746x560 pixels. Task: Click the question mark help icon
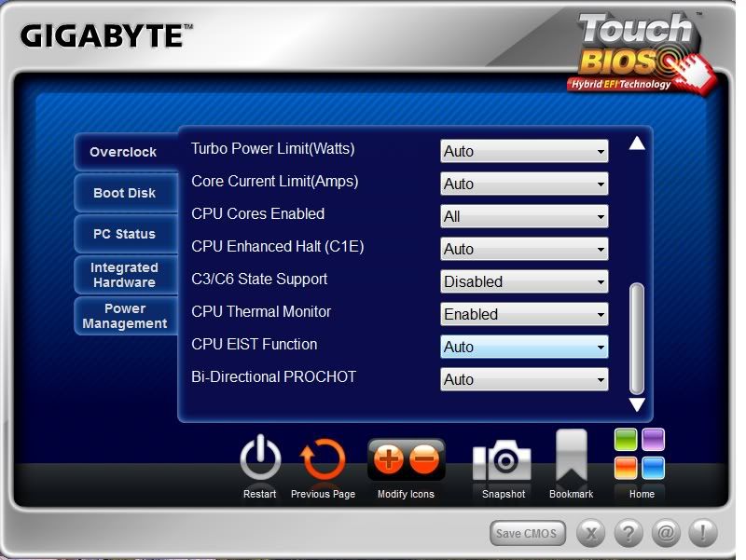[629, 534]
